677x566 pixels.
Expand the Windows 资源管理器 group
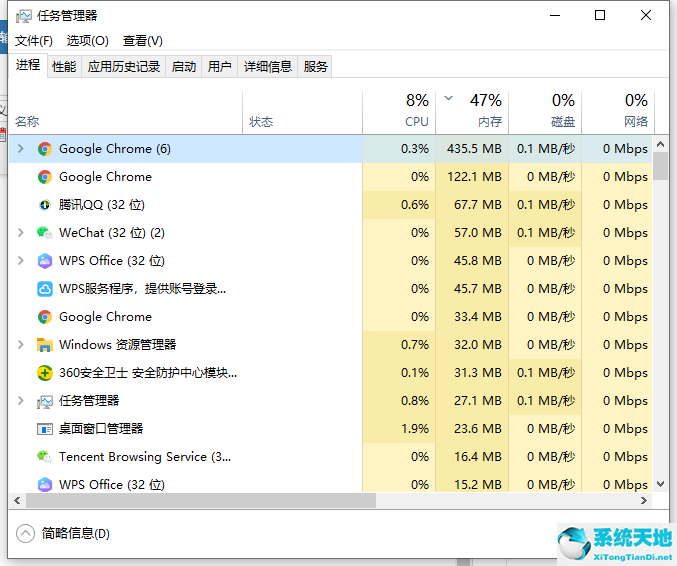pyautogui.click(x=20, y=345)
